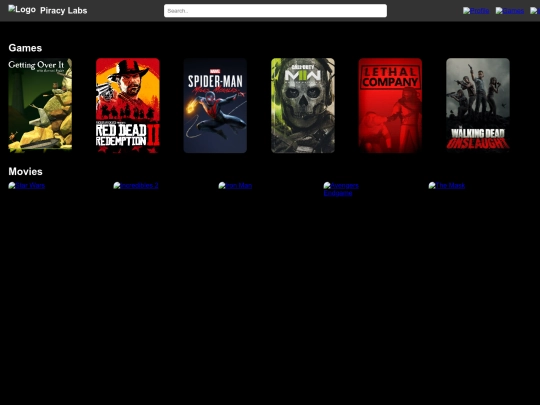Open the Iron Man movie link

click(235, 186)
